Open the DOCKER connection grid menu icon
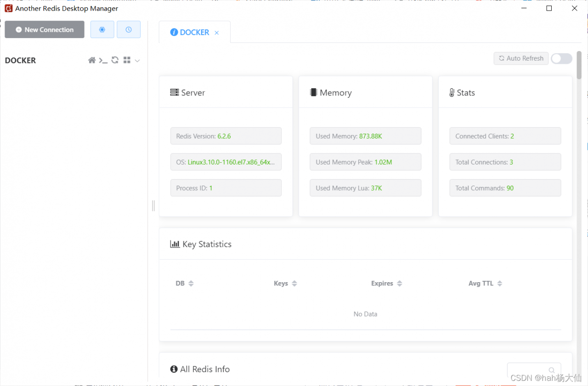This screenshot has height=386, width=588. [127, 60]
